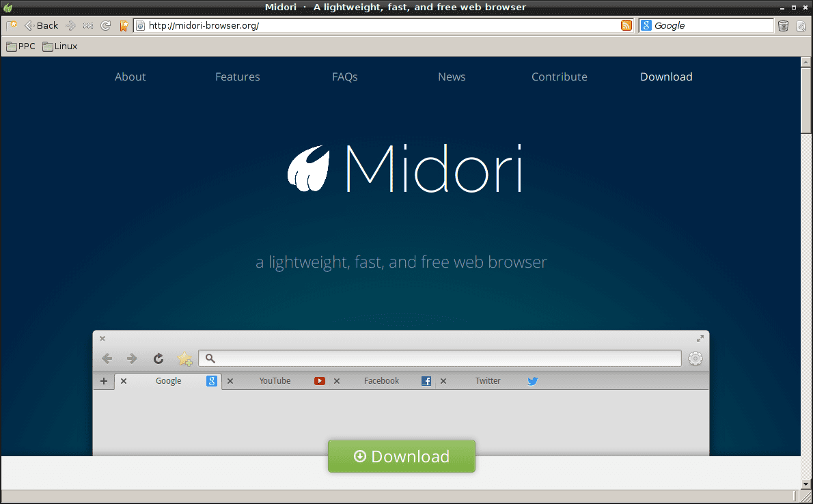This screenshot has width=813, height=504.
Task: Select the YouTube tab in the preview screenshot
Action: pyautogui.click(x=275, y=380)
